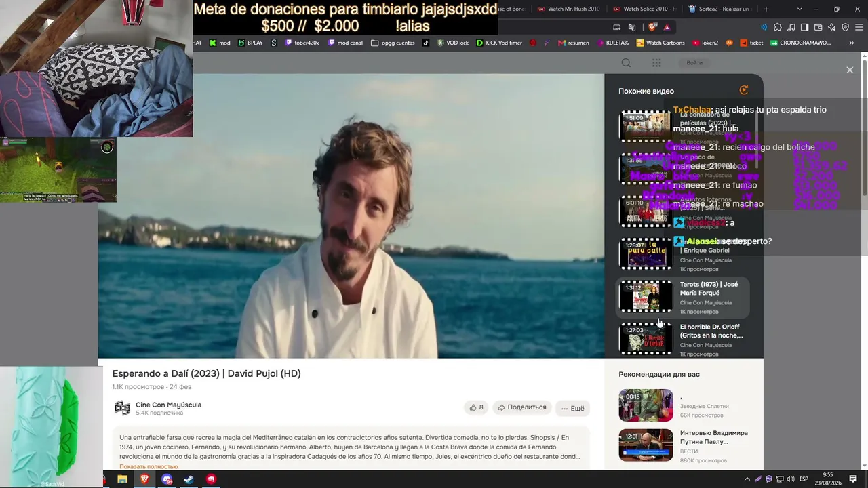The width and height of the screenshot is (868, 488).
Task: Open the Tarots (1973) video thumbnail
Action: point(646,297)
